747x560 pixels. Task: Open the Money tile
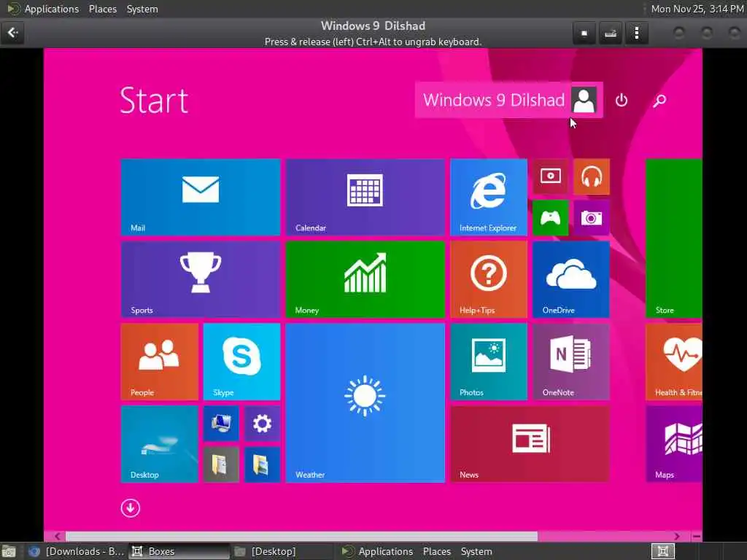[365, 279]
